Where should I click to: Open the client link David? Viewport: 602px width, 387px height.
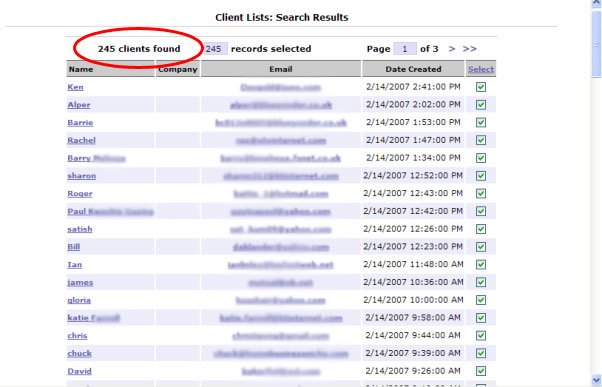click(79, 371)
